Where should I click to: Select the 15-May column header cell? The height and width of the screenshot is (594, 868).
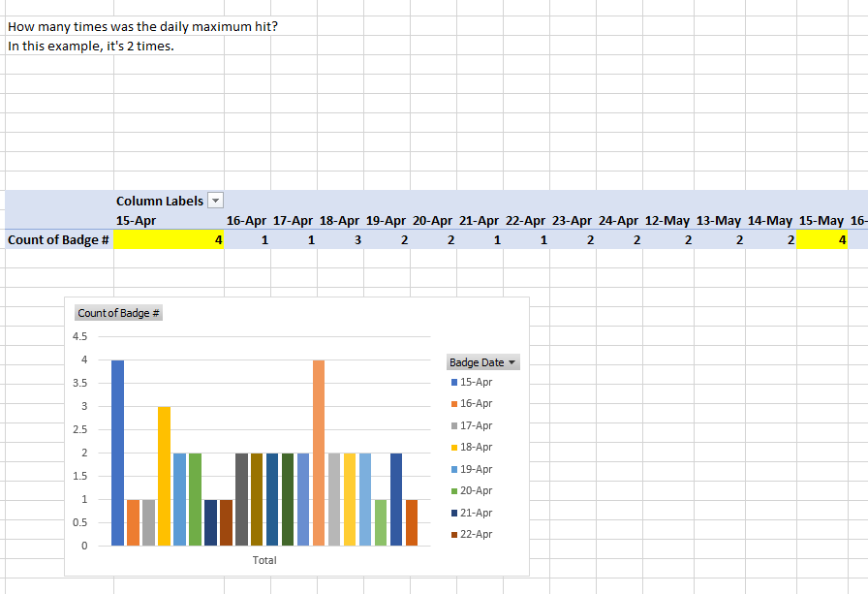822,220
